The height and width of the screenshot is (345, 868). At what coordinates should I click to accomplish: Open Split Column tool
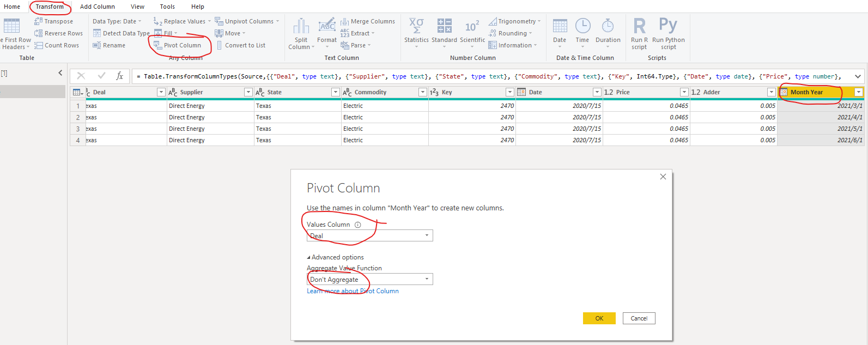pyautogui.click(x=301, y=34)
